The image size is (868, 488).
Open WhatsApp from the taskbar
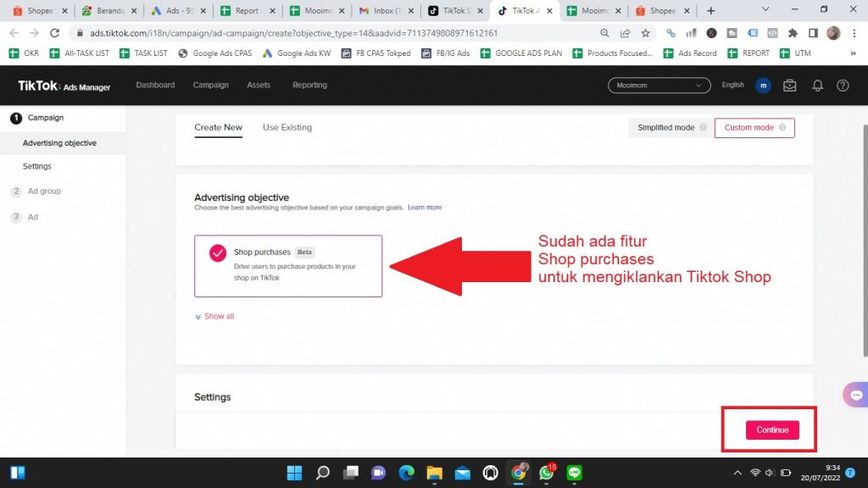coord(547,473)
